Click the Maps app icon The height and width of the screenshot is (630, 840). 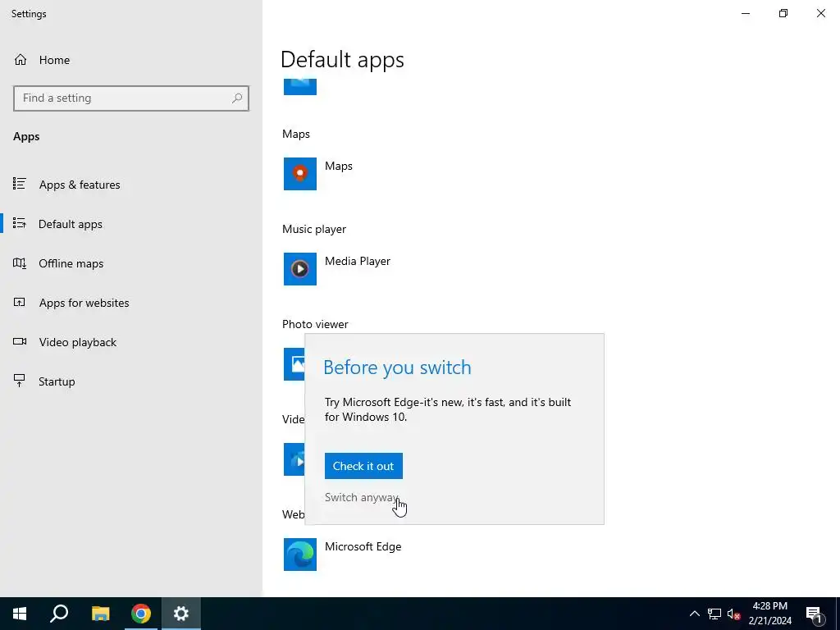coord(300,174)
